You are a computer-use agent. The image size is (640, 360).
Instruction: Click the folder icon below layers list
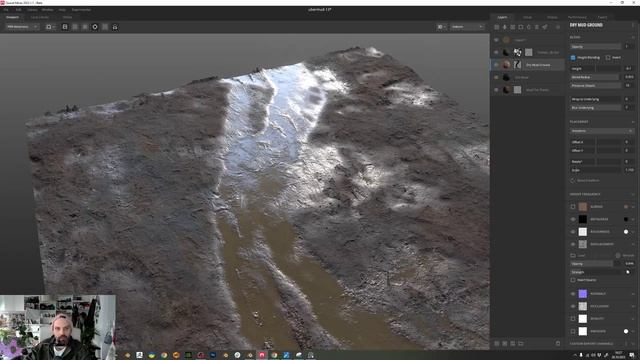[521, 344]
